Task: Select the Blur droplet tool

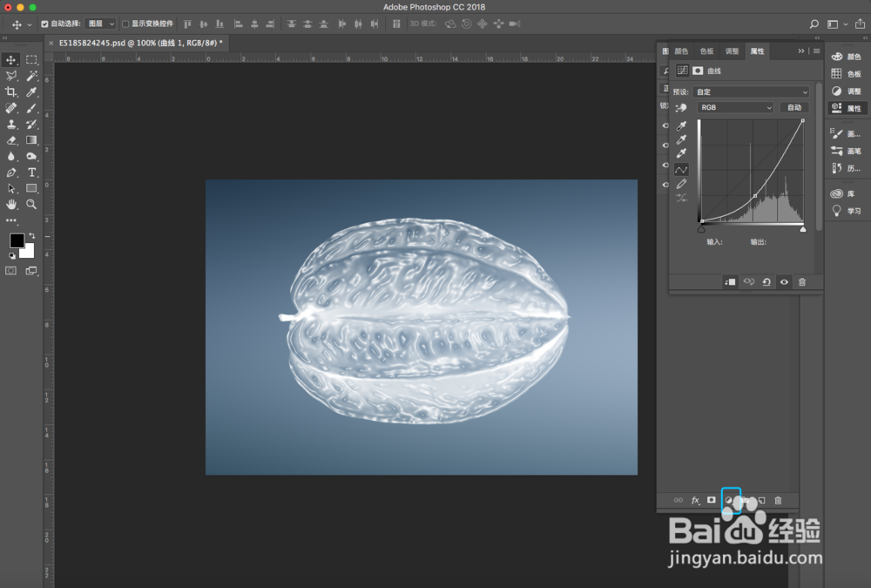Action: (10, 156)
